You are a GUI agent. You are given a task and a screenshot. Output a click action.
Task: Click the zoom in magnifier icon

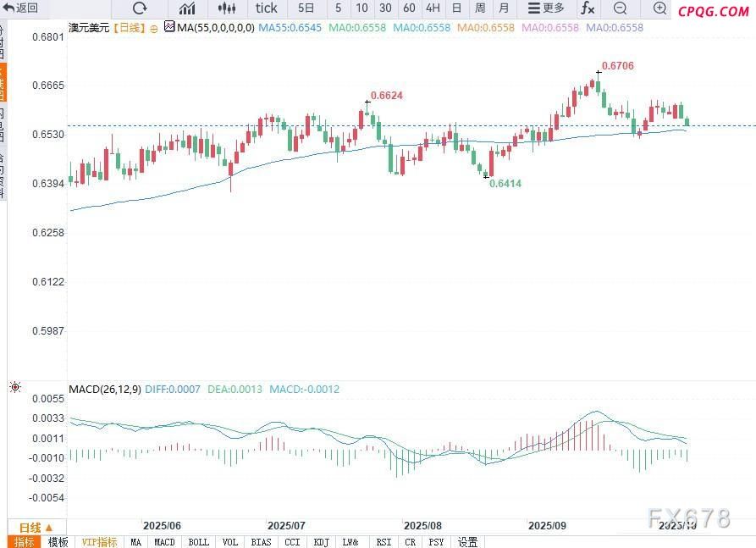point(660,8)
